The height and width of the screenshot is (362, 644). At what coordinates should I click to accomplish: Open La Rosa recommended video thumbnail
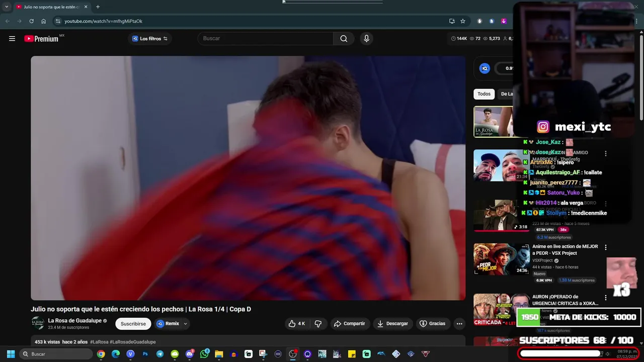[493, 121]
